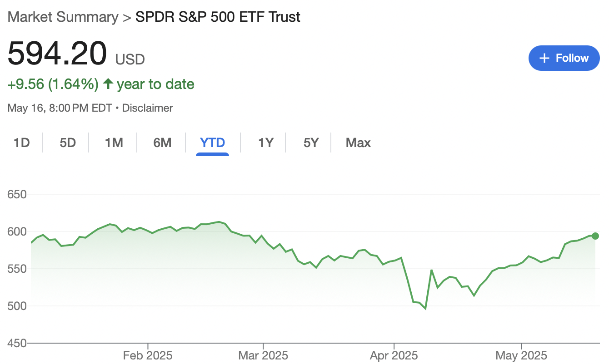The image size is (609, 364).
Task: Switch to the 1D range tab
Action: (21, 143)
